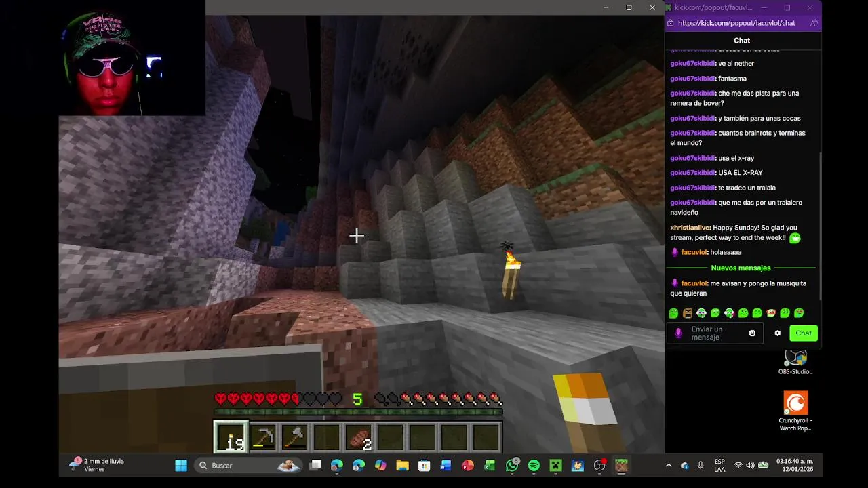Select the axe in the hotbar

[x=294, y=436]
